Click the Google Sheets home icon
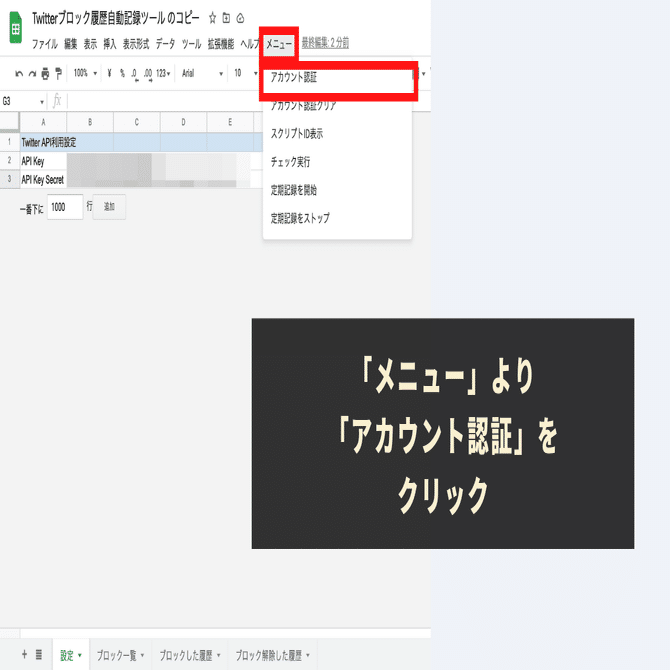 15,28
